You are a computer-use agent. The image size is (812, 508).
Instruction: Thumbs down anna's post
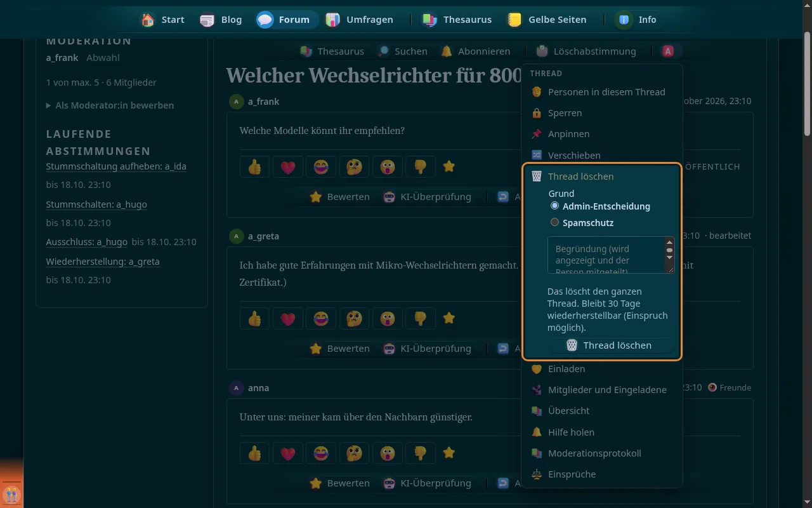point(420,453)
